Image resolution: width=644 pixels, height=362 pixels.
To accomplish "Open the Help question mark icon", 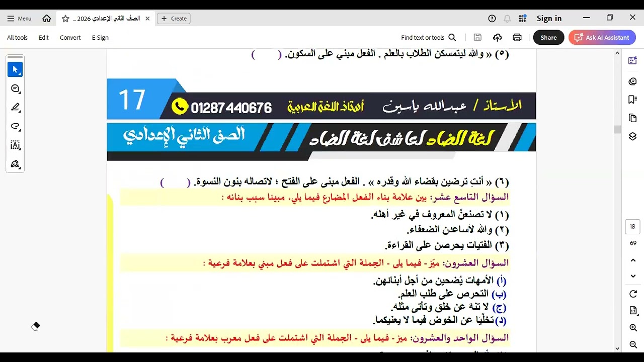I will [492, 19].
